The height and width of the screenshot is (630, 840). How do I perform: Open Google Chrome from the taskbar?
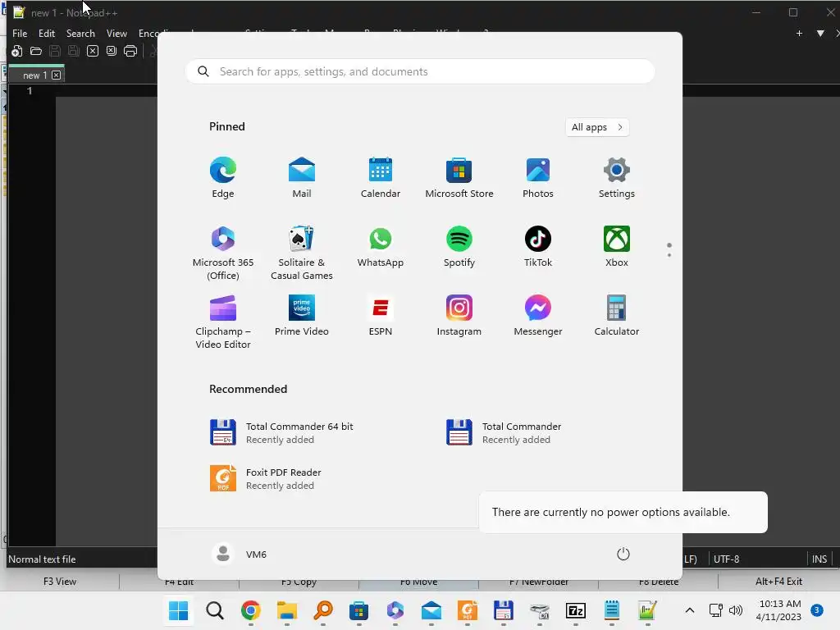(251, 610)
